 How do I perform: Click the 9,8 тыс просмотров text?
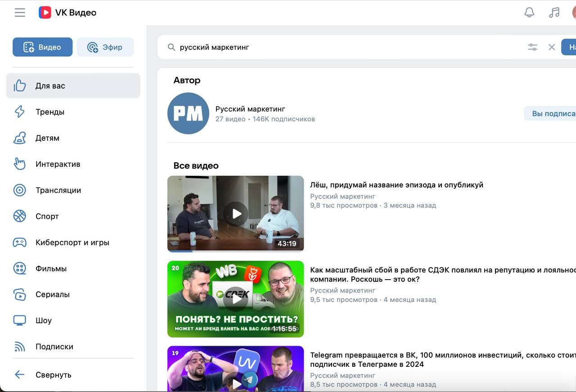[x=344, y=205]
